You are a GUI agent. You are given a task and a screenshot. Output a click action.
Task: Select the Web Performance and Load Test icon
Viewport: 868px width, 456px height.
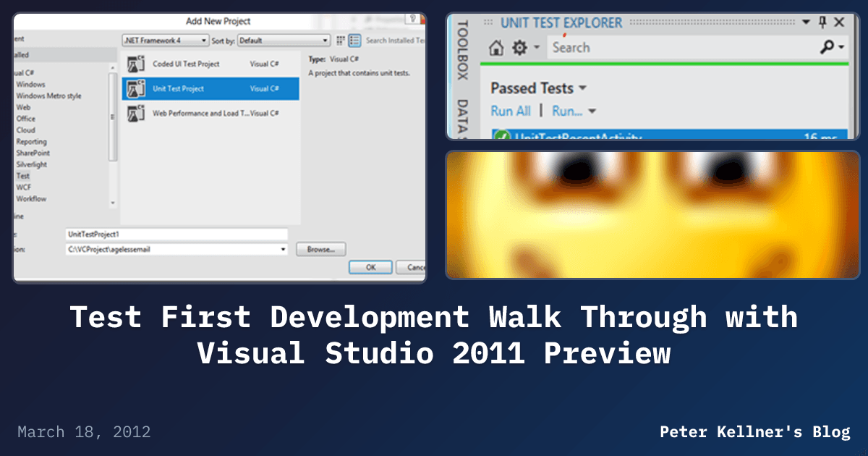pos(135,113)
